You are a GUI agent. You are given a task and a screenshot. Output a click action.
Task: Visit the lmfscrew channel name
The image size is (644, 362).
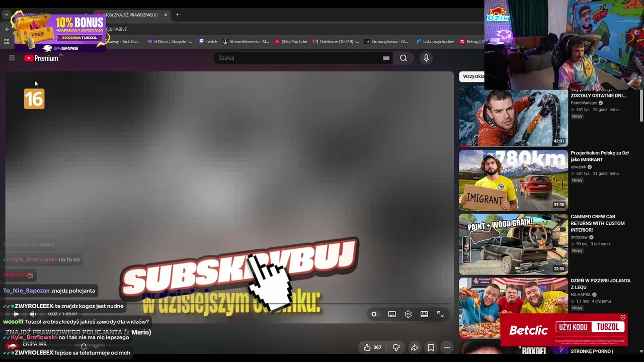tap(579, 237)
